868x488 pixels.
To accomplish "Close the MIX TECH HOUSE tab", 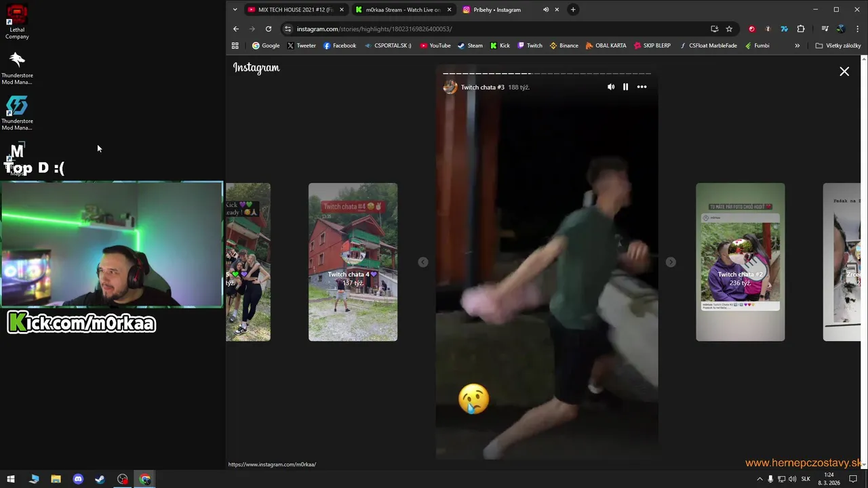I will [x=342, y=9].
